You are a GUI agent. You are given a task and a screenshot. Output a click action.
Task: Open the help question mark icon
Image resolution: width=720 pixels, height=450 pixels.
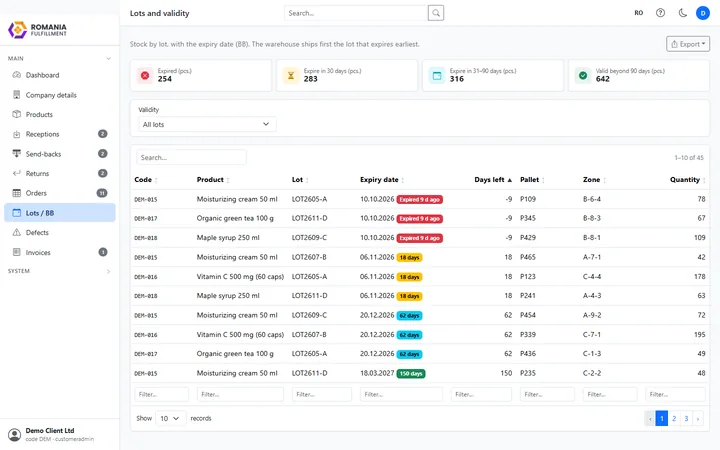click(660, 13)
